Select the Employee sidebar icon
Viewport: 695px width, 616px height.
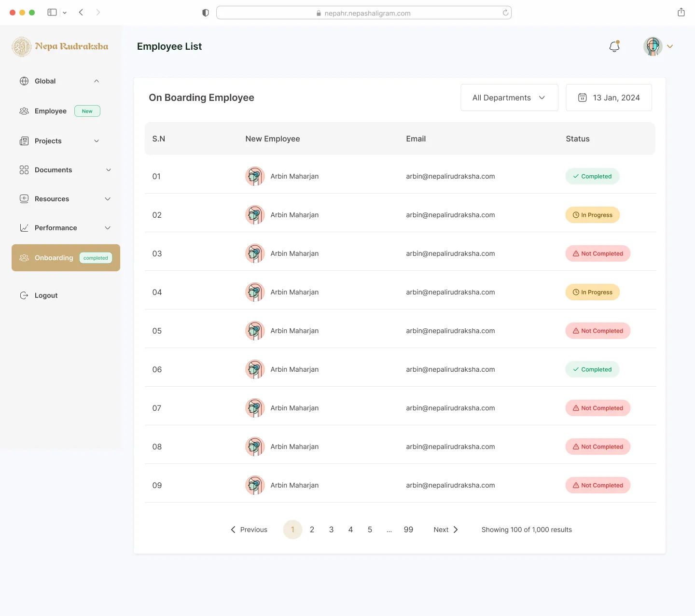[x=24, y=111]
